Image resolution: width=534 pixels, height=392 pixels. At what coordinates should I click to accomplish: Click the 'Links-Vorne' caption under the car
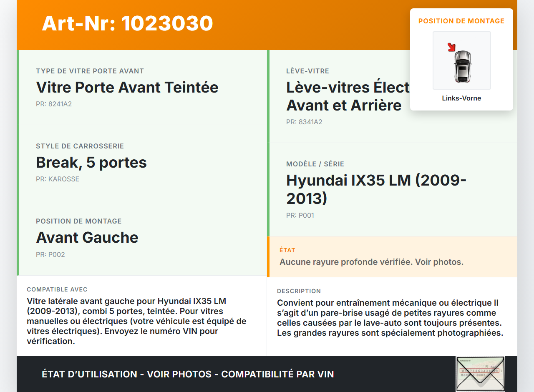point(461,98)
